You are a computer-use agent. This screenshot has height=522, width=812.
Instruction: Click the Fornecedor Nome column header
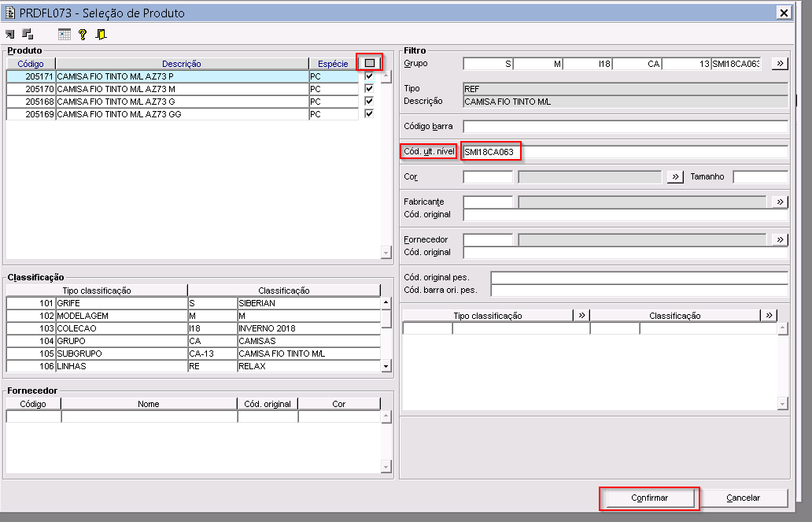(149, 403)
